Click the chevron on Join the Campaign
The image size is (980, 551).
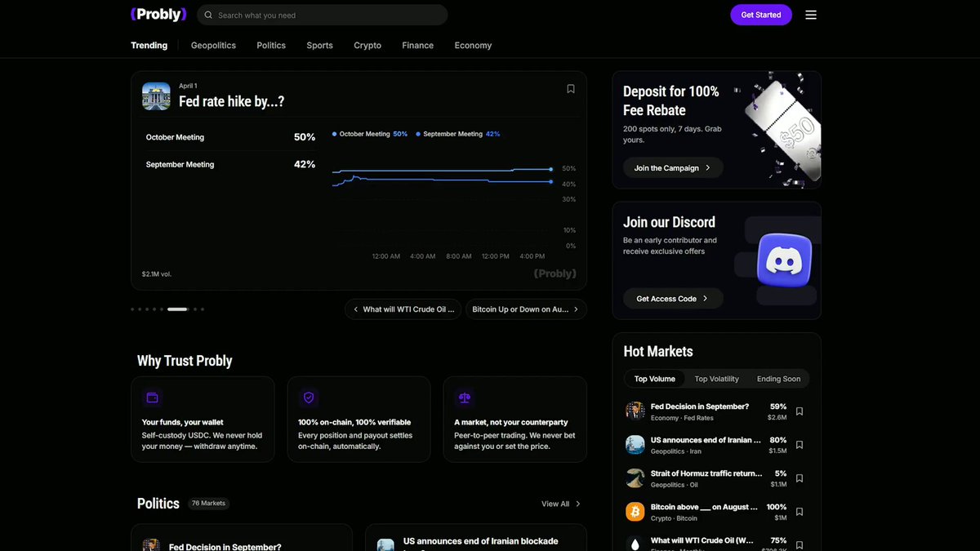708,168
